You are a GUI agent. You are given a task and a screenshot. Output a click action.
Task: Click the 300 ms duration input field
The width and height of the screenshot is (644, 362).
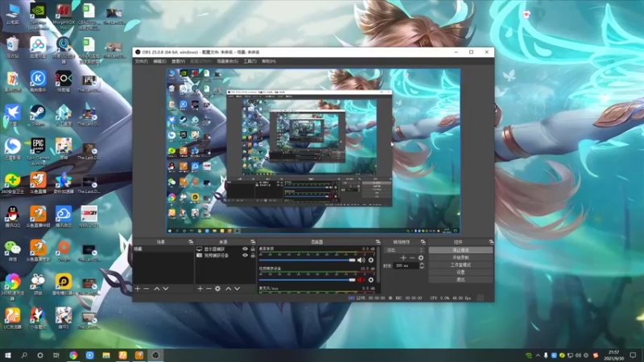pyautogui.click(x=407, y=265)
